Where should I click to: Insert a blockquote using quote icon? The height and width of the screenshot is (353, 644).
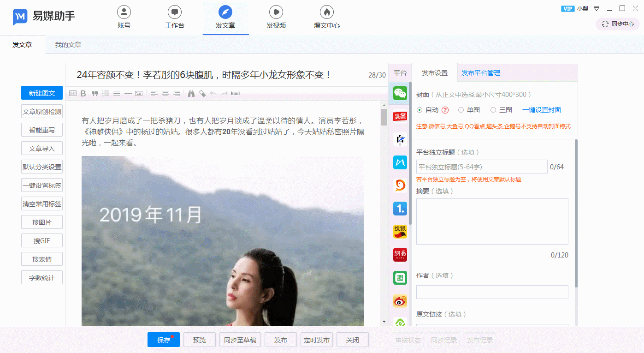[x=95, y=93]
